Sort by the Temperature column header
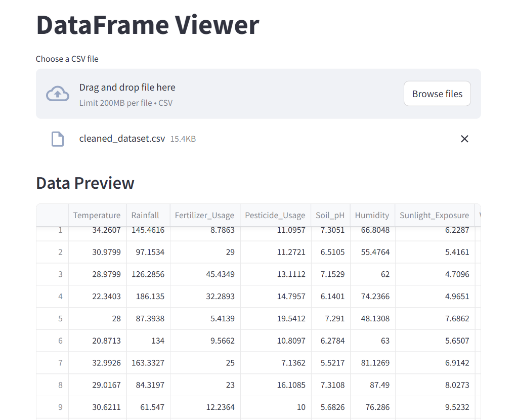Image resolution: width=516 pixels, height=420 pixels. pos(97,215)
